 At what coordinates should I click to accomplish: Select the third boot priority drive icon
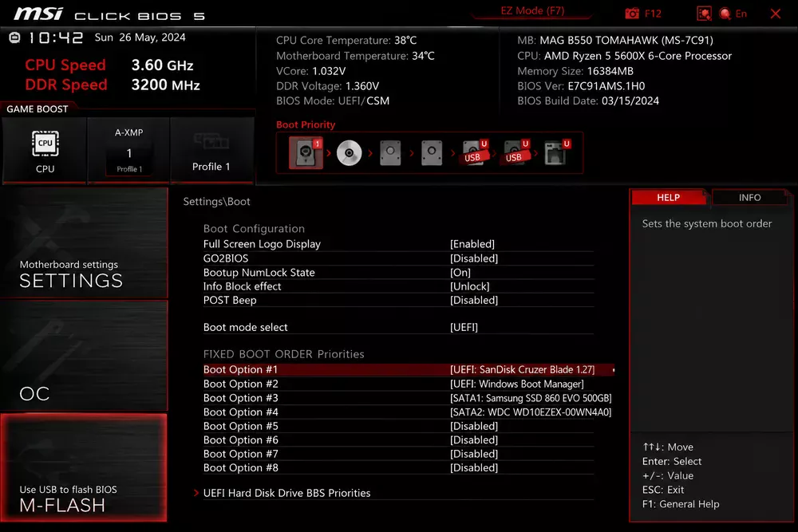[x=390, y=152]
